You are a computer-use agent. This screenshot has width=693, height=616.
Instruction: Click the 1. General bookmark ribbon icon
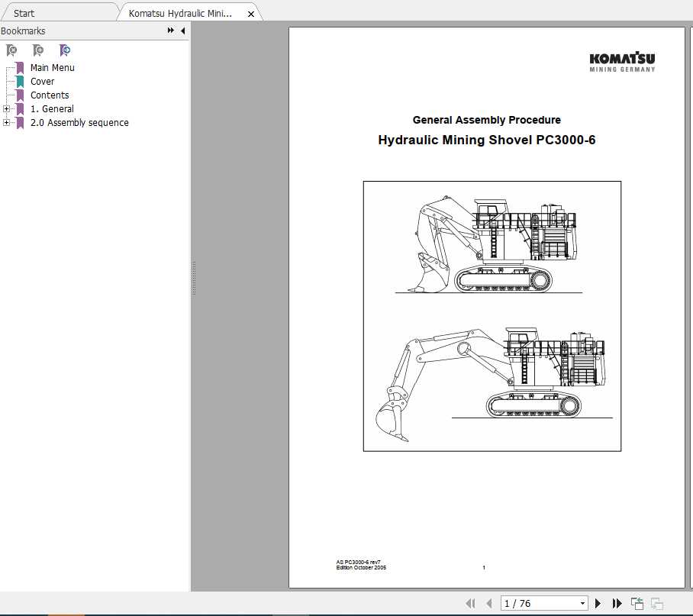click(x=20, y=108)
